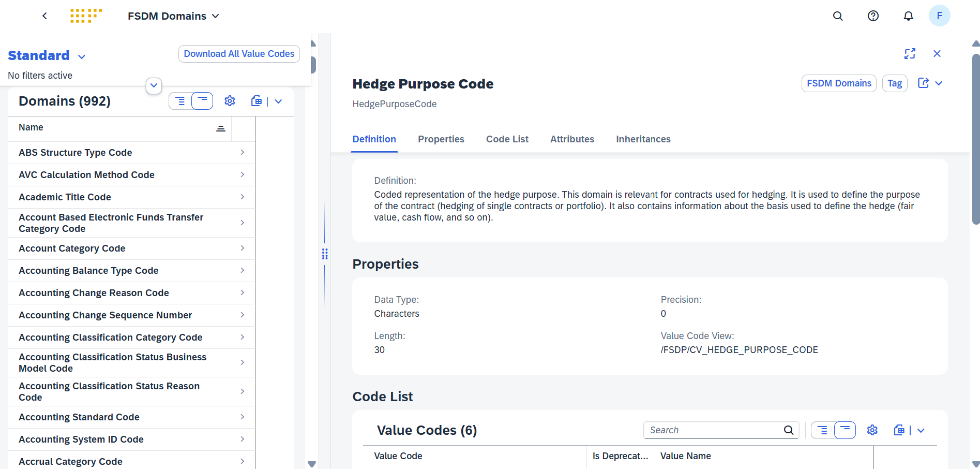Click the Domains table export icon
The width and height of the screenshot is (980, 469).
coord(257,101)
